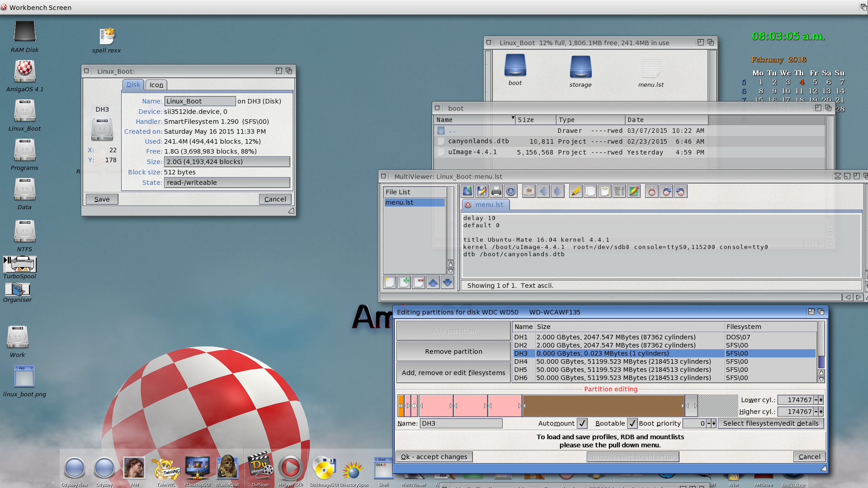Open the storage drawer icon
This screenshot has height=488, width=868.
click(580, 67)
